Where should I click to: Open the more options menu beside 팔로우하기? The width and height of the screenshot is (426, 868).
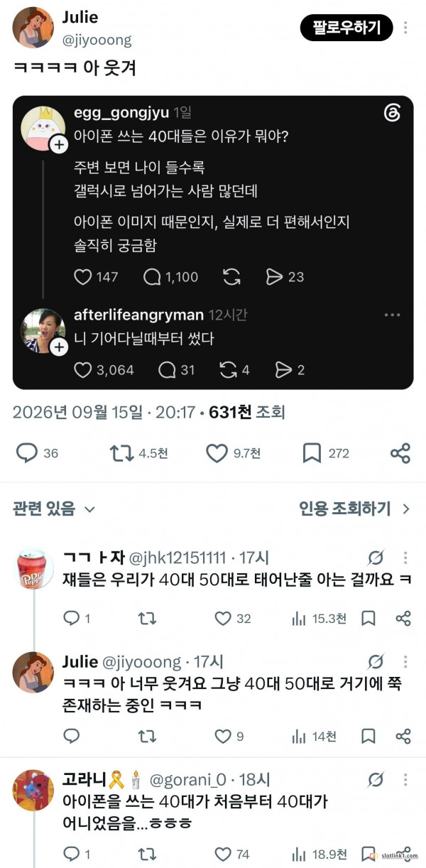[x=406, y=28]
